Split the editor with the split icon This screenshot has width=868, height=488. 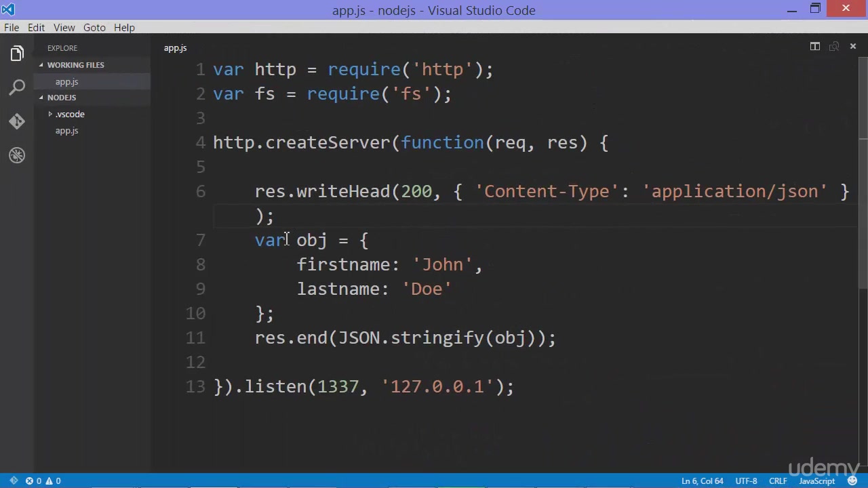pos(815,47)
